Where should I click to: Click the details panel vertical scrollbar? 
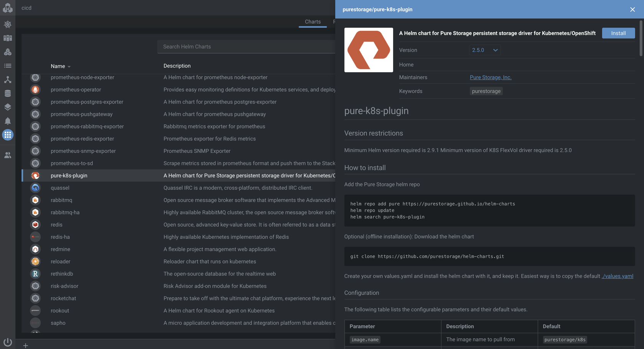(641, 38)
